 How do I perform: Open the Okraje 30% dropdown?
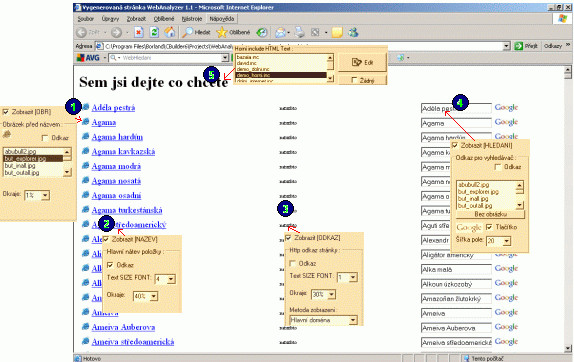tap(331, 294)
